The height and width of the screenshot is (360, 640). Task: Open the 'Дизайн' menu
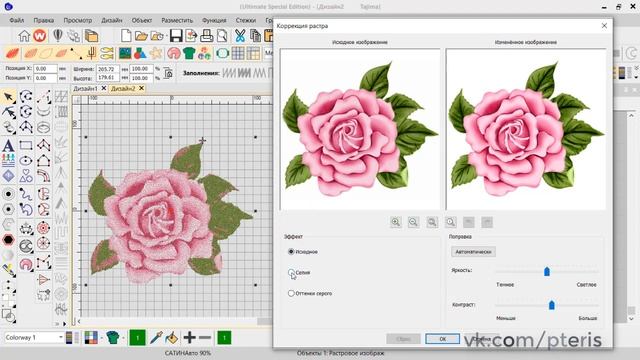(112, 20)
